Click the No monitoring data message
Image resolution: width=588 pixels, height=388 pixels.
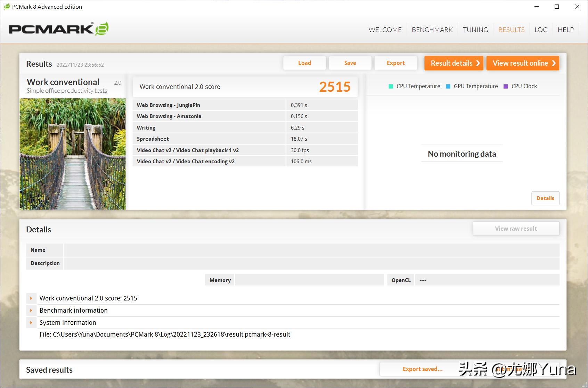[462, 154]
